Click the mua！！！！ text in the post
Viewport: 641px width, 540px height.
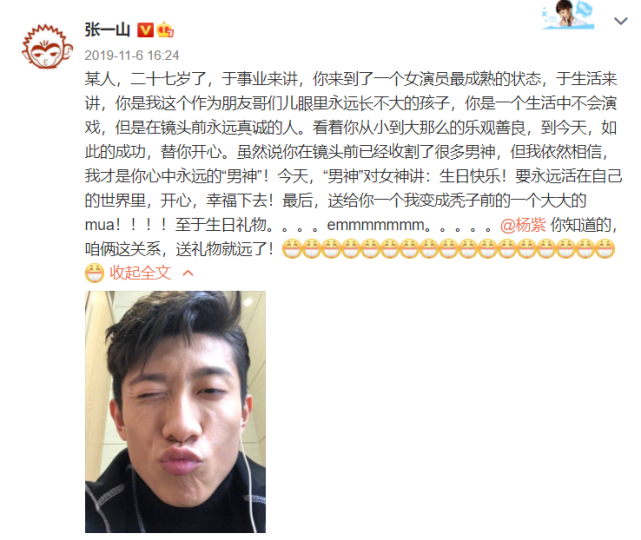(126, 225)
